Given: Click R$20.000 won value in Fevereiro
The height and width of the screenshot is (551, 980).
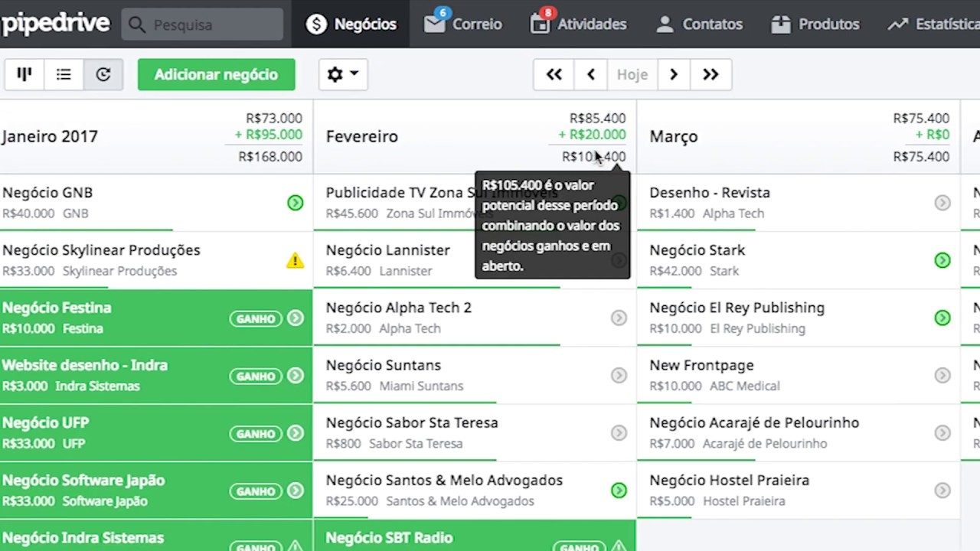Looking at the screenshot, I should (x=592, y=135).
